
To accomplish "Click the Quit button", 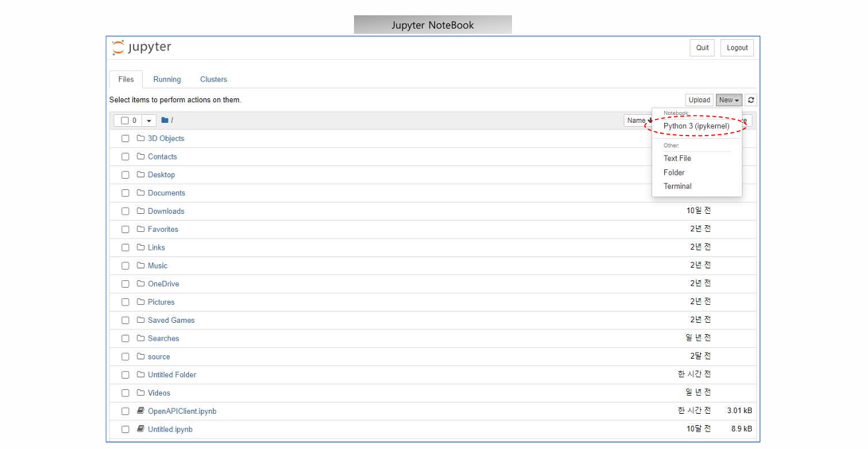I will coord(703,48).
